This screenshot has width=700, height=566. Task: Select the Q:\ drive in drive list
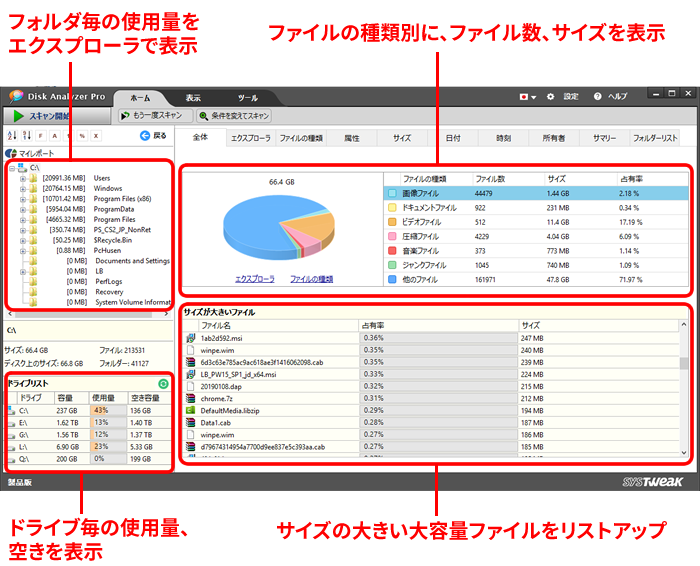pos(88,459)
